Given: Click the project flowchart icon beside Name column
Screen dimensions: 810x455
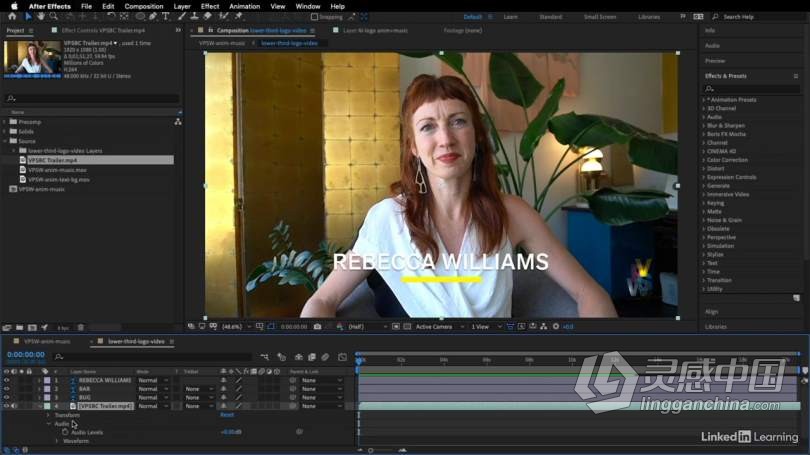Looking at the screenshot, I should 178,122.
